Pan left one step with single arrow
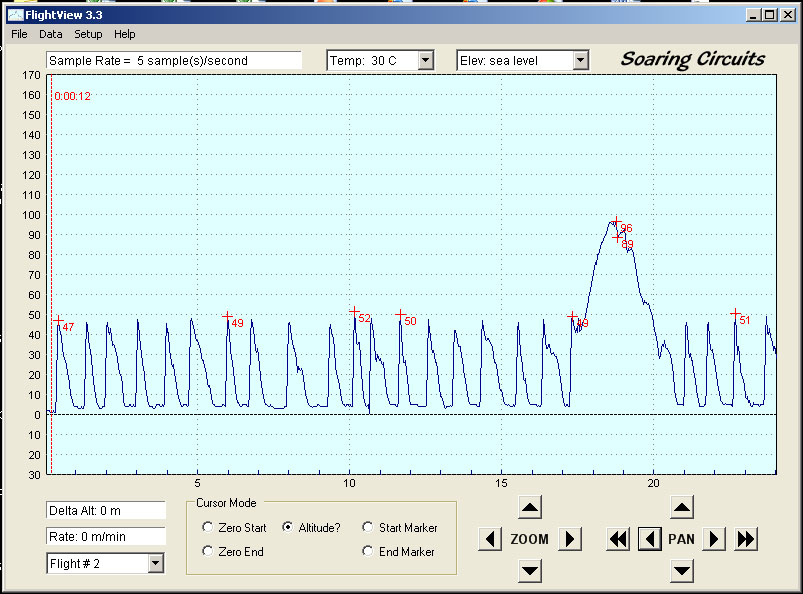803x594 pixels. point(650,539)
